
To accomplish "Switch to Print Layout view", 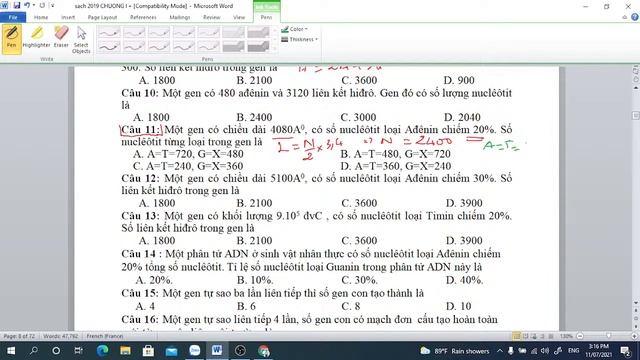I will click(516, 336).
